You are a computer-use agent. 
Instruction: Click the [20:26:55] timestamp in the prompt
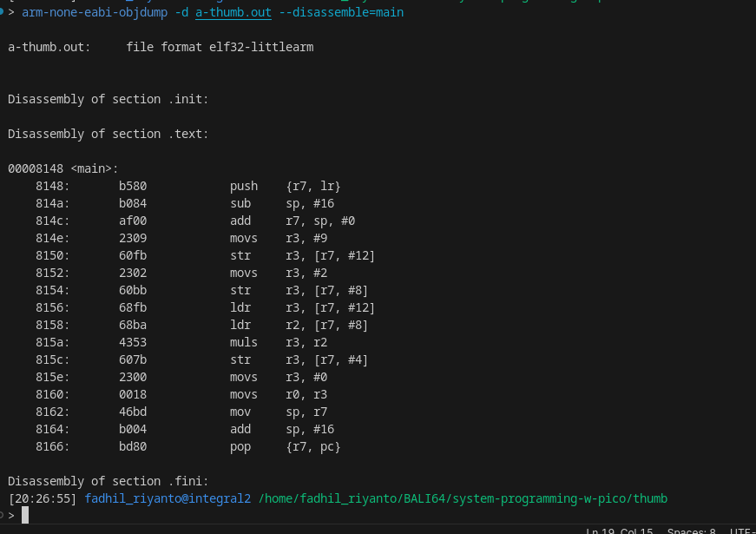[x=43, y=498]
